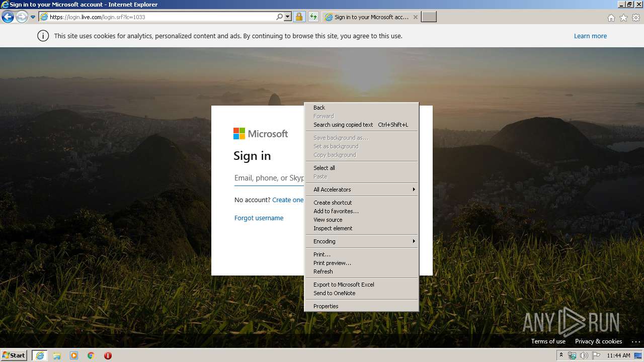Click the browser Forward arrow button
The height and width of the screenshot is (362, 644).
coord(22,17)
